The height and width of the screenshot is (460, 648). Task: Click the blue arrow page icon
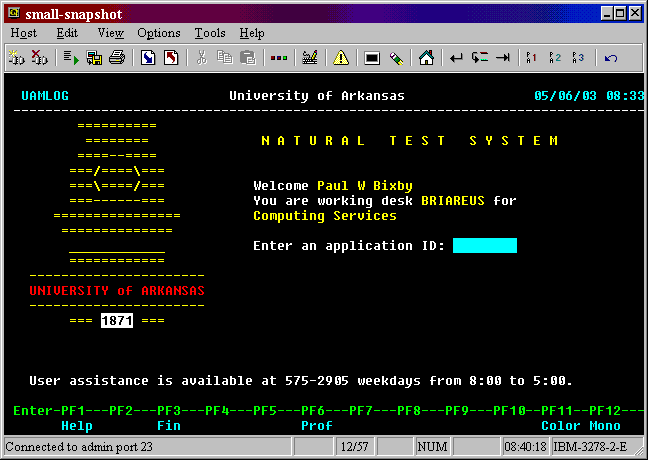148,58
